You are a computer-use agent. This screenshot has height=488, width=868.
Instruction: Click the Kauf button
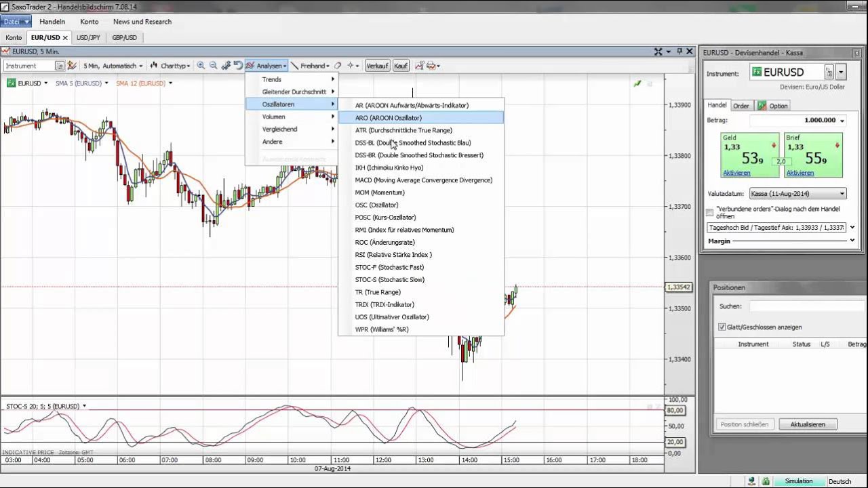pyautogui.click(x=401, y=66)
